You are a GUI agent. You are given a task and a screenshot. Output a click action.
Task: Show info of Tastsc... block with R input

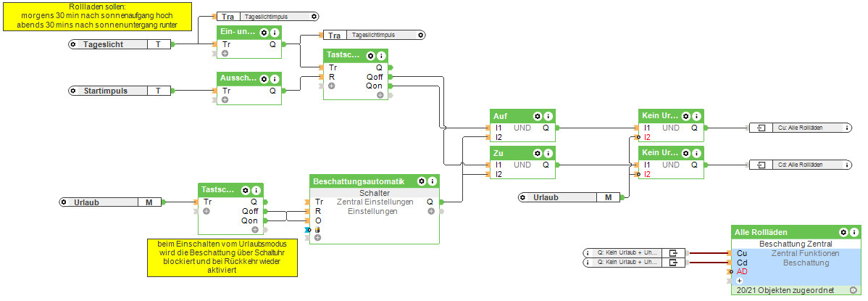coord(380,55)
